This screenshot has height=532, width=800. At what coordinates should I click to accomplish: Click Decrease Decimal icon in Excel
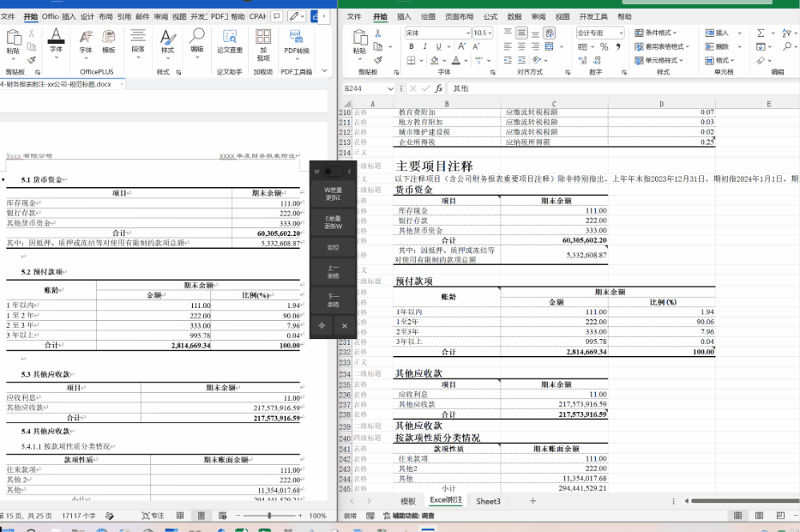click(597, 60)
